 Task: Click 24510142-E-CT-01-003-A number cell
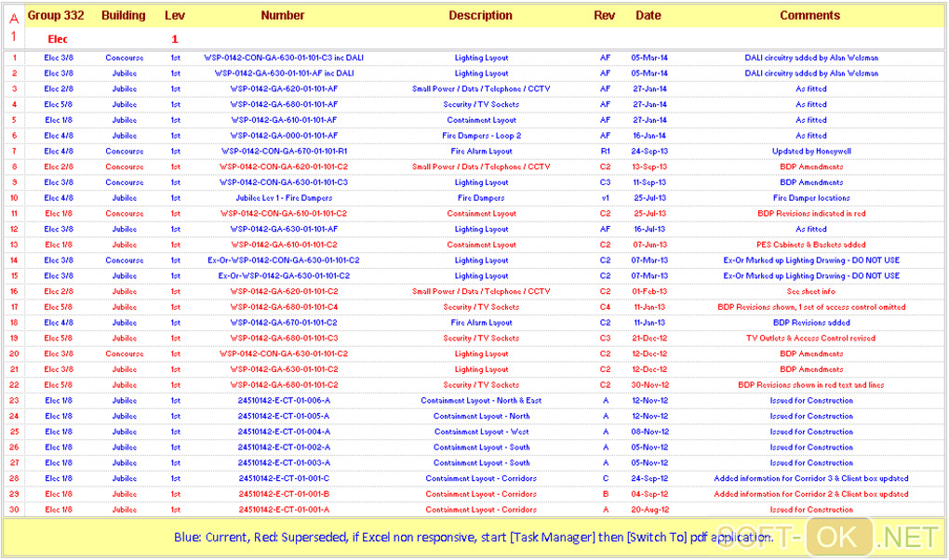(x=284, y=463)
